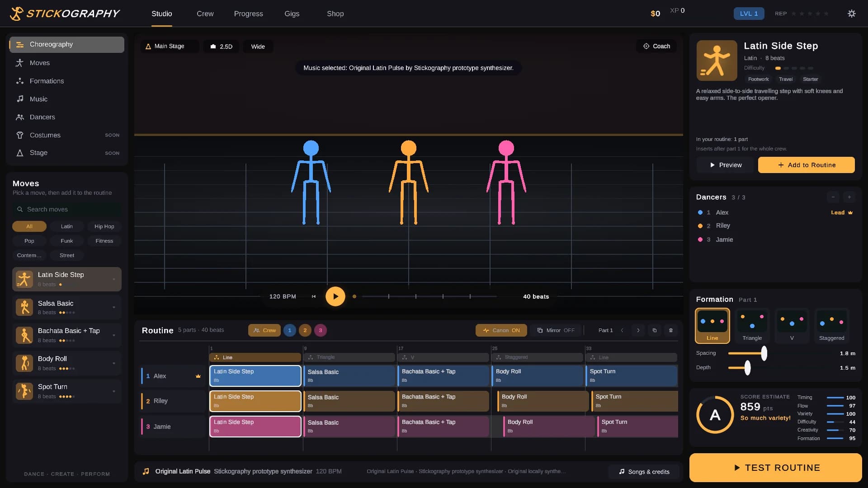Select the Salsa Basic move icon
The height and width of the screenshot is (488, 868).
pos(24,307)
